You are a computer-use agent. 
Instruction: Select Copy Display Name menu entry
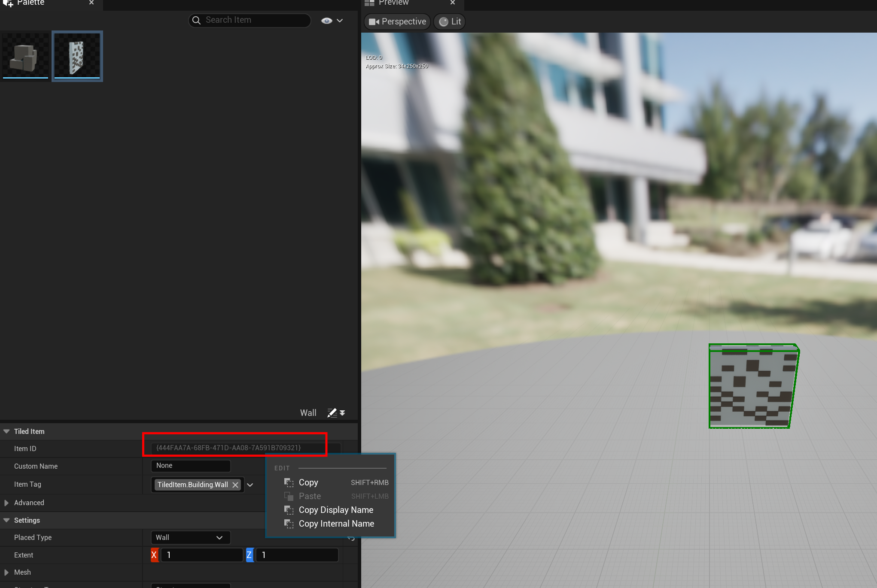pos(335,510)
